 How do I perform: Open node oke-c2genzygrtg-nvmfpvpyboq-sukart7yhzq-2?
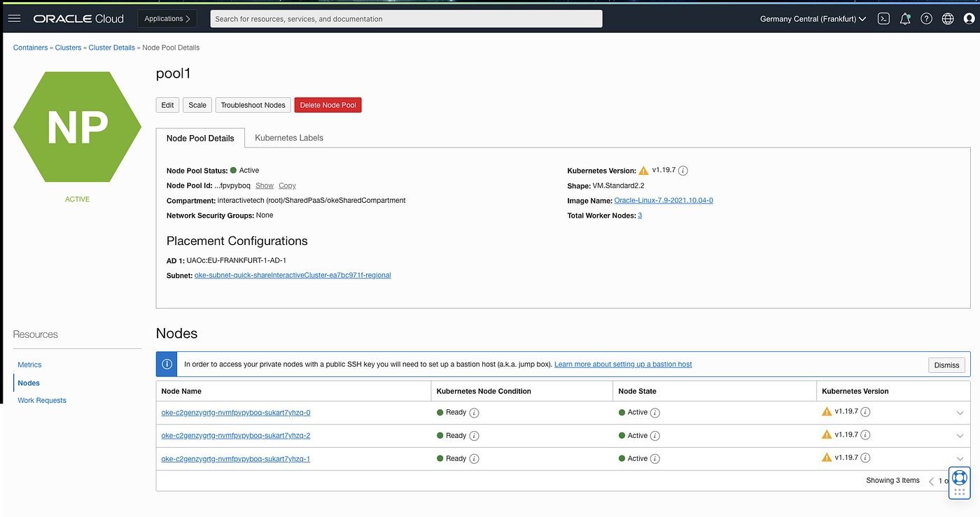pyautogui.click(x=236, y=436)
